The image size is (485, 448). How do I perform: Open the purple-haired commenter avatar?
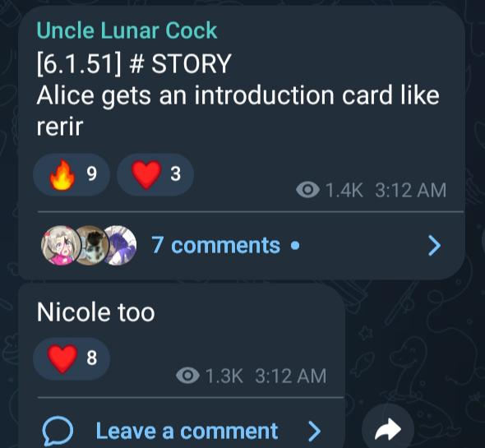point(121,245)
